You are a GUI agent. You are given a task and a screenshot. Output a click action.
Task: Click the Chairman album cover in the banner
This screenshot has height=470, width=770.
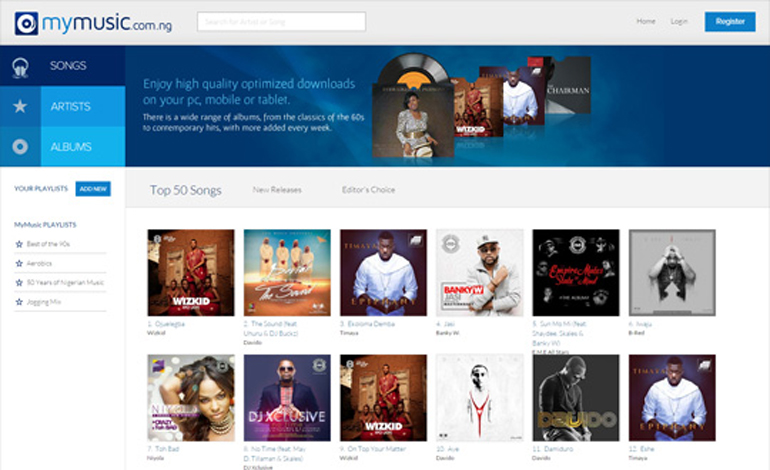567,84
